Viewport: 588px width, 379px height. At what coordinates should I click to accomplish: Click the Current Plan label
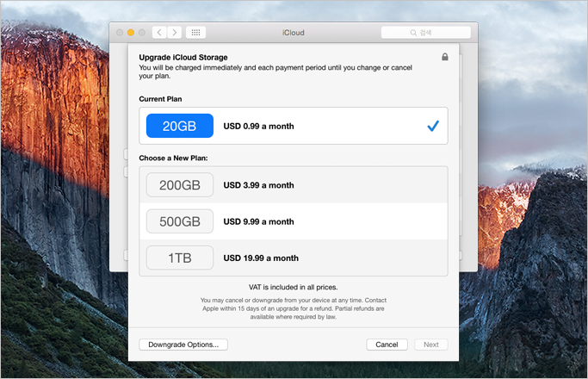[x=160, y=99]
